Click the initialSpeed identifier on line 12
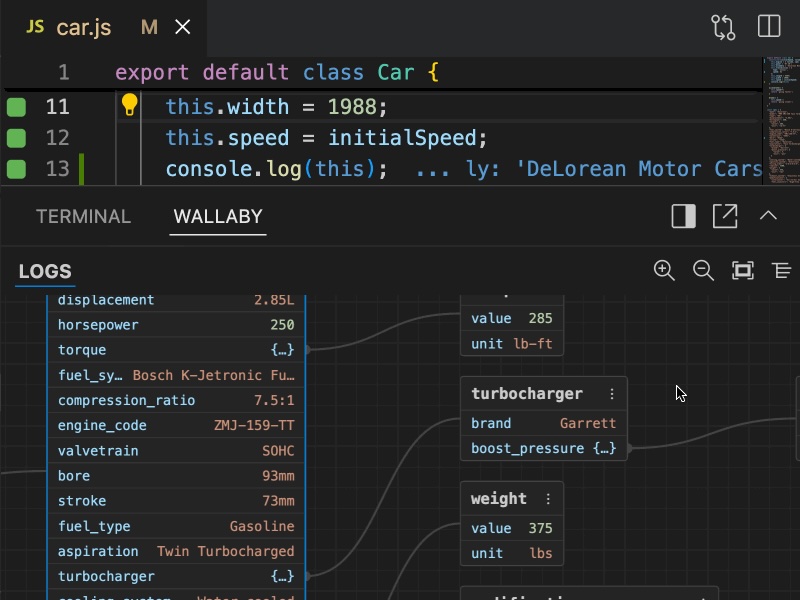This screenshot has height=600, width=800. 402,138
